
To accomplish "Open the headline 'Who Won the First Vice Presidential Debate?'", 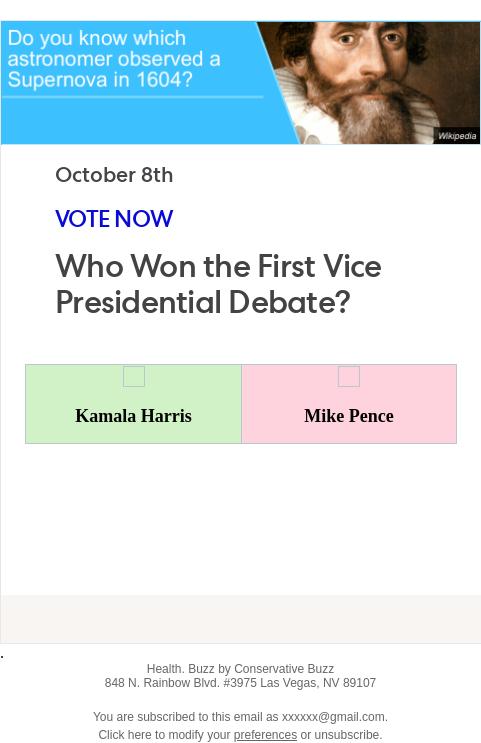I will click(x=218, y=284).
